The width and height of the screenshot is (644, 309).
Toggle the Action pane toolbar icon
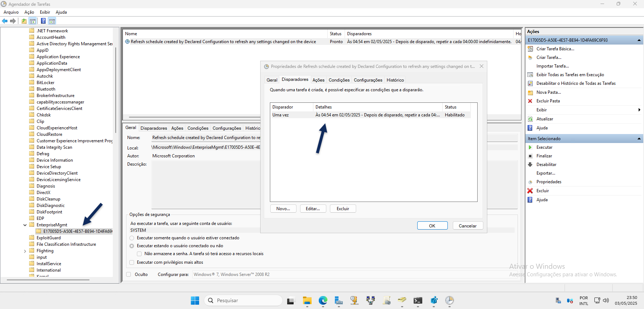[52, 21]
